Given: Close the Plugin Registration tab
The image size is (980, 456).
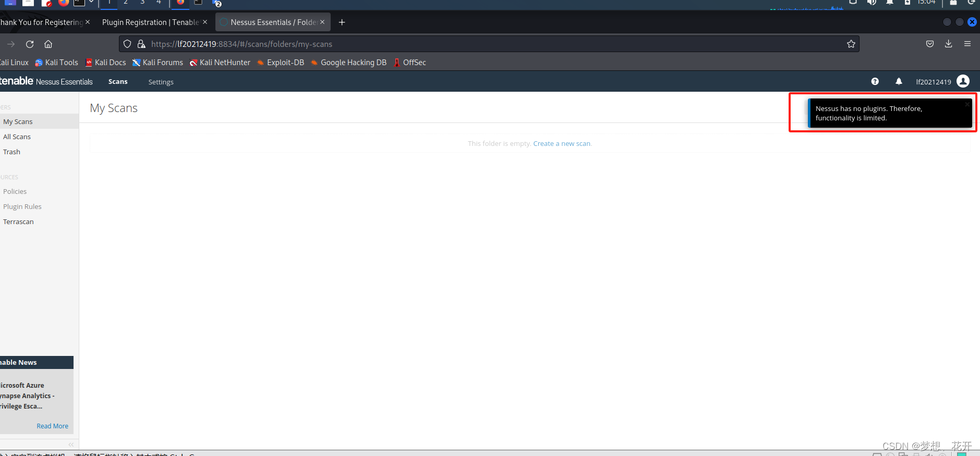Looking at the screenshot, I should (205, 22).
